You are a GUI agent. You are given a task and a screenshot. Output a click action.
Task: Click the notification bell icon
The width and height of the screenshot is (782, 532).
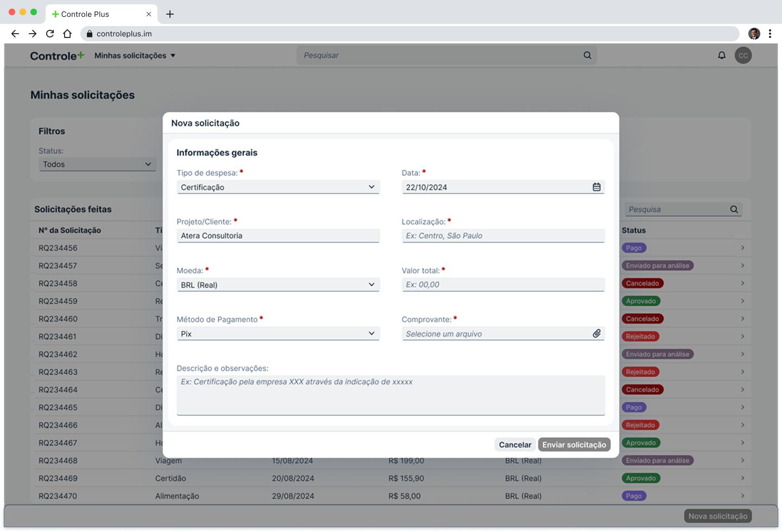[x=722, y=55]
